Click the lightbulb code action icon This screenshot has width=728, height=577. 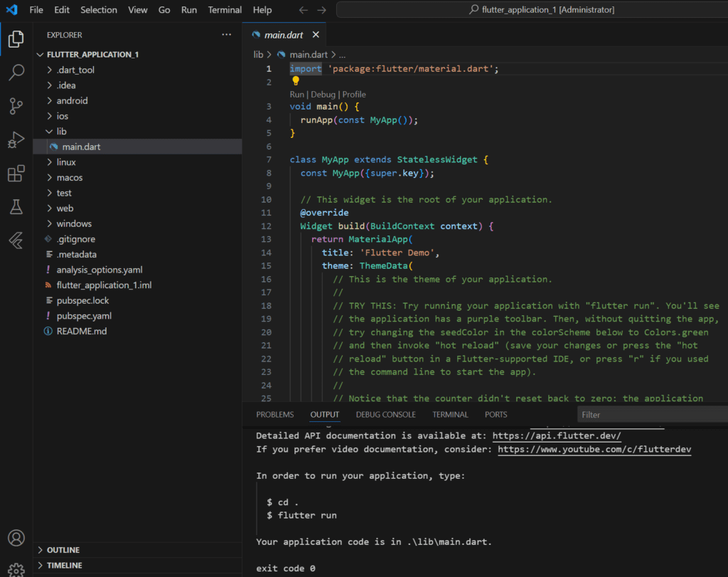pyautogui.click(x=296, y=81)
